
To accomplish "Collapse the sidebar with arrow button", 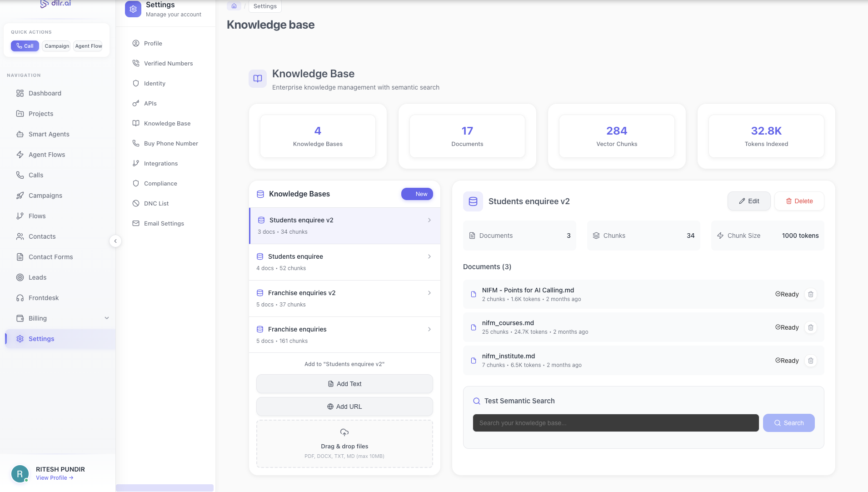I will tap(115, 241).
